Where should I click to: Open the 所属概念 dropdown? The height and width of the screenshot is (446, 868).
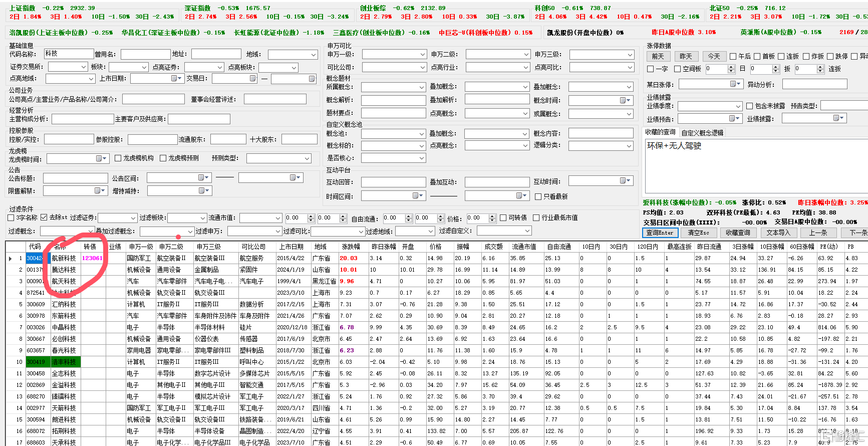pos(421,87)
